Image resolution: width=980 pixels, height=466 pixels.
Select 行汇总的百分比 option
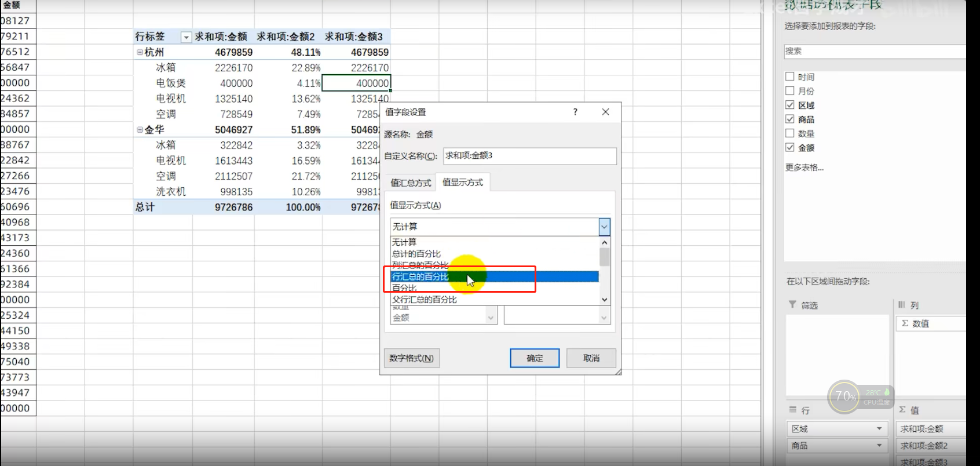(495, 277)
